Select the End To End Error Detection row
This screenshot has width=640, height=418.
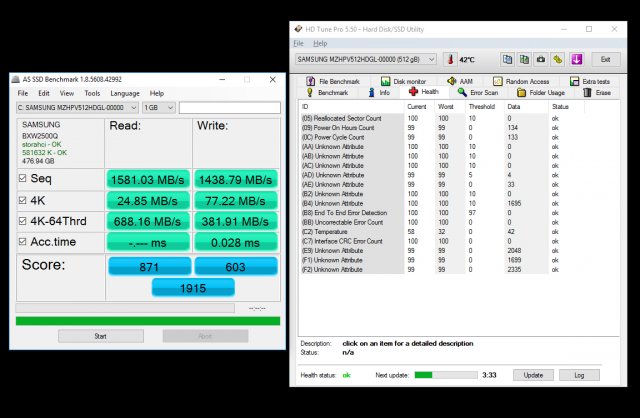coord(432,213)
